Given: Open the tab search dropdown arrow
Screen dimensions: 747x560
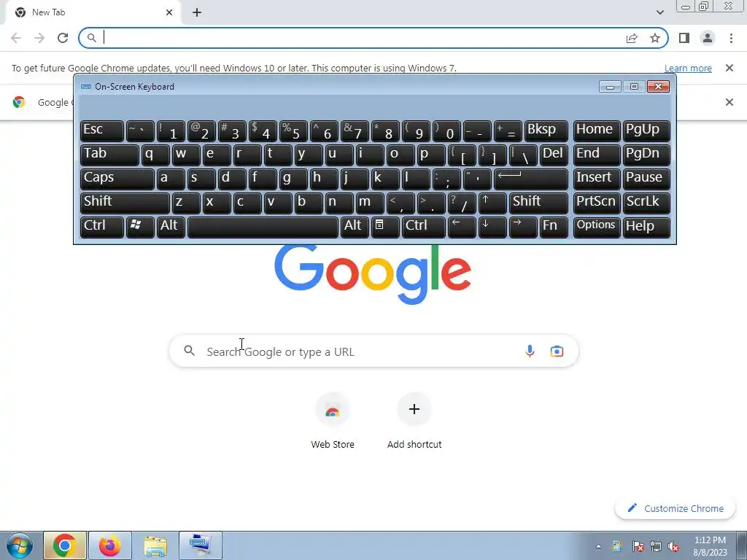Looking at the screenshot, I should (659, 12).
